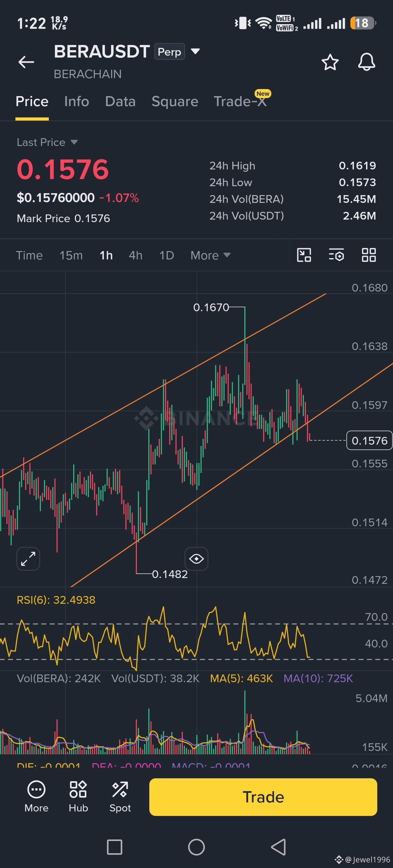Select the 1h chart interval
This screenshot has height=868, width=393.
pyautogui.click(x=106, y=255)
